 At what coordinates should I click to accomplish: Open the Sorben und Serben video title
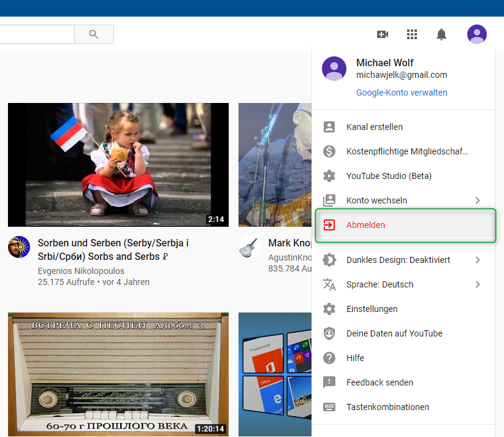click(x=113, y=249)
